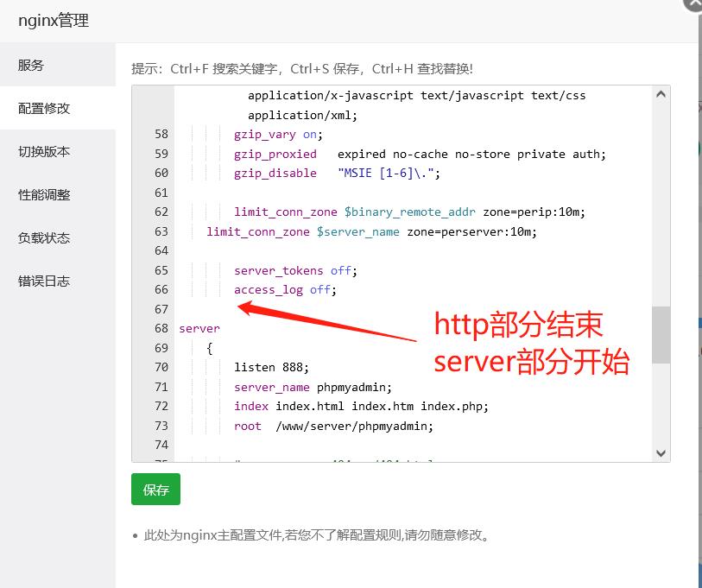Image resolution: width=702 pixels, height=588 pixels.
Task: Click the editor scrollbar up arrow
Action: 661,95
